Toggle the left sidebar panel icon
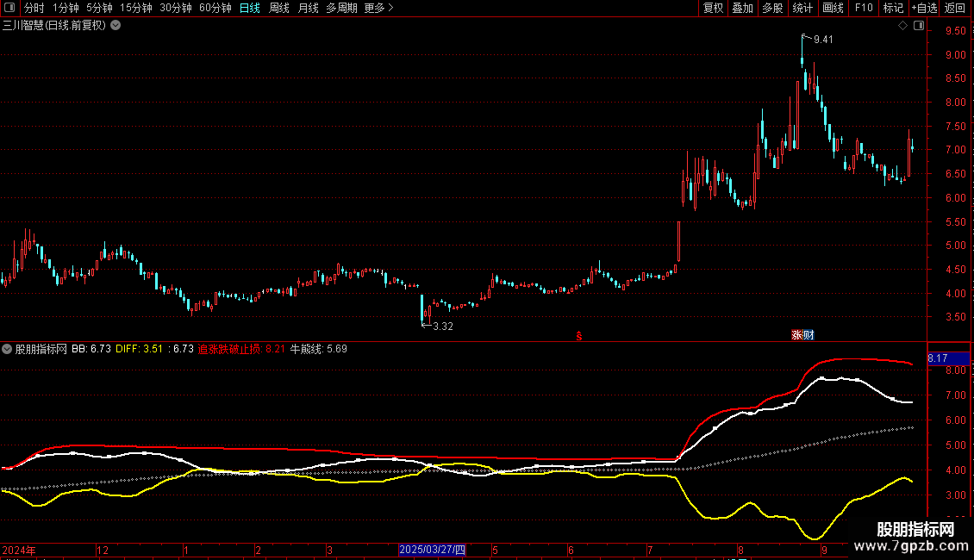Image resolution: width=974 pixels, height=560 pixels. [x=9, y=8]
